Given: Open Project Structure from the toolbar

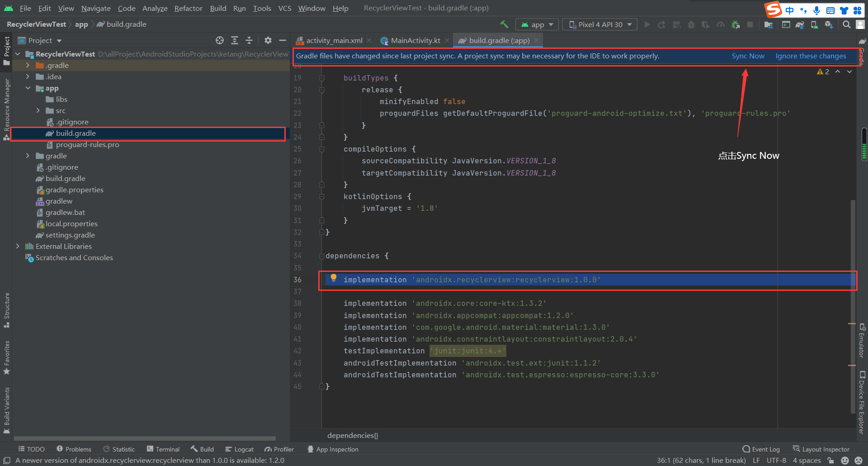Looking at the screenshot, I should point(769,24).
